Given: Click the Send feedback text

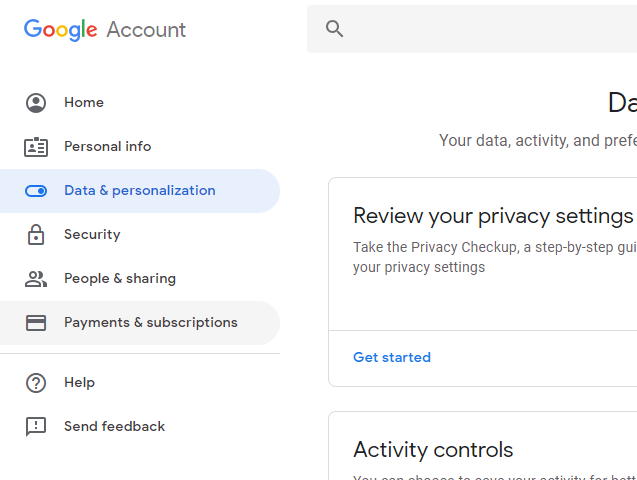Looking at the screenshot, I should pos(115,426).
